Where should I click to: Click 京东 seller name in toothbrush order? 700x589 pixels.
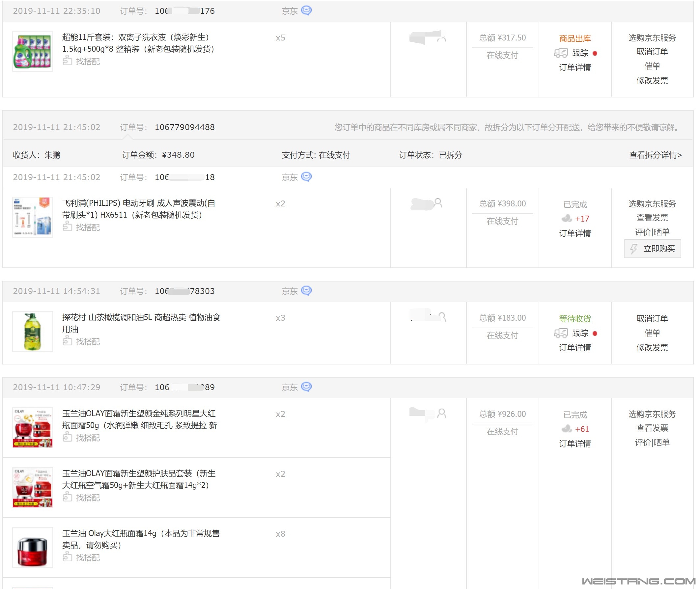tap(289, 177)
